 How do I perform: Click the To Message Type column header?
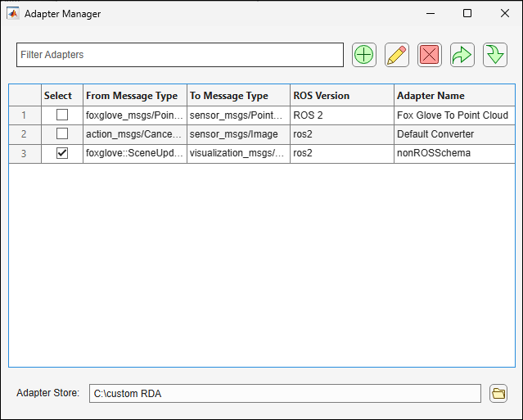click(238, 96)
